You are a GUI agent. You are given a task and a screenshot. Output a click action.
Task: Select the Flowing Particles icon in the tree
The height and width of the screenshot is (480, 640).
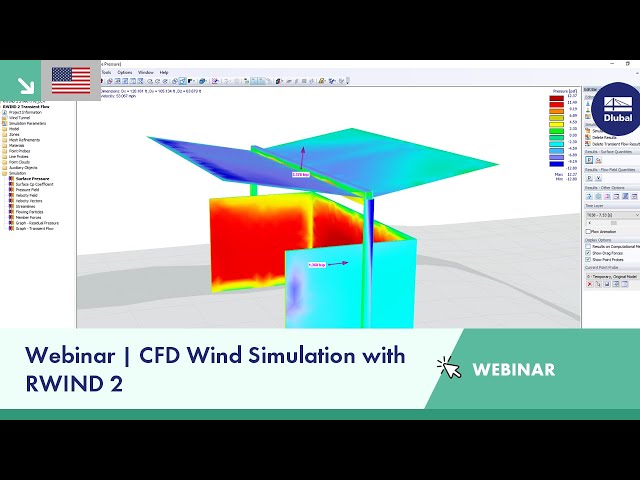[11, 212]
